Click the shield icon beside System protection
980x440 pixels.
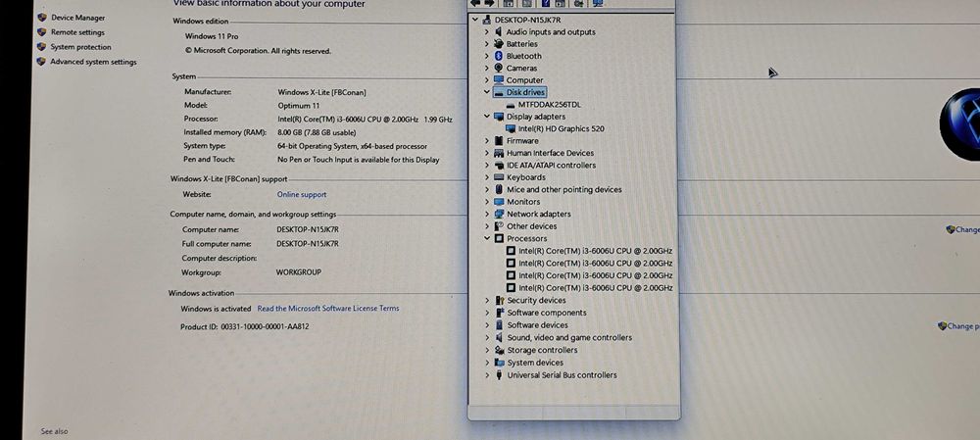[41, 47]
